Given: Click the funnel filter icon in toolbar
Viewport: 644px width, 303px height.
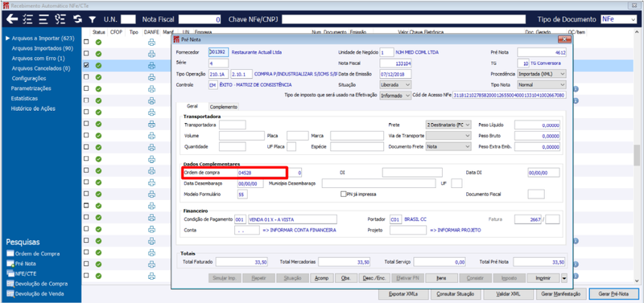Looking at the screenshot, I should (x=93, y=19).
